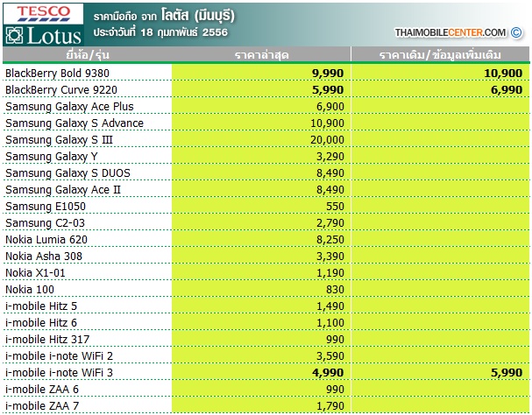Click the copyright symbol beside THAIMOBILECENTER.COM
Image resolution: width=532 pixels, height=415 pixels.
click(516, 32)
